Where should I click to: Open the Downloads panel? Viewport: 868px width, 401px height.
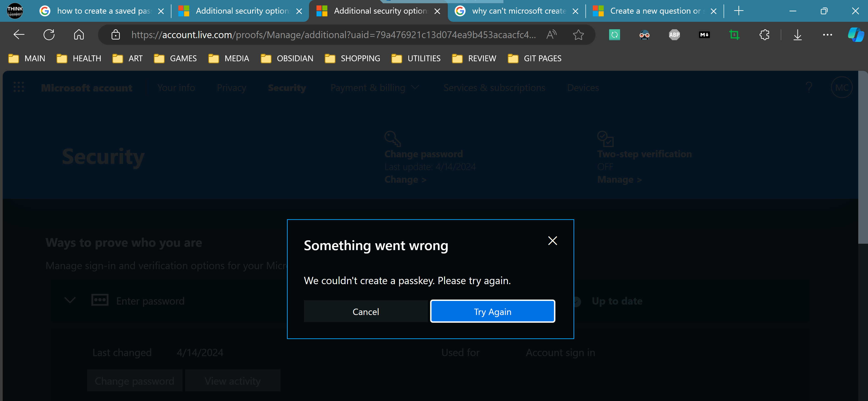(x=797, y=35)
